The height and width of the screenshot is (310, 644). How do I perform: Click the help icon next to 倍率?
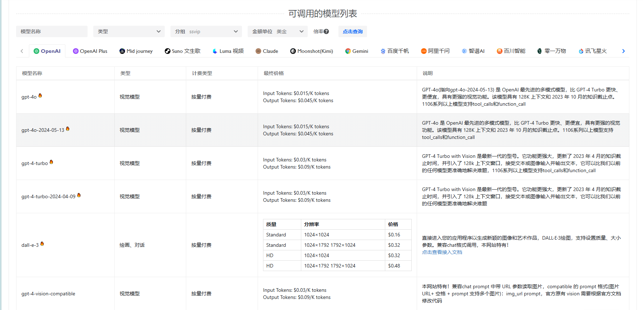point(326,31)
